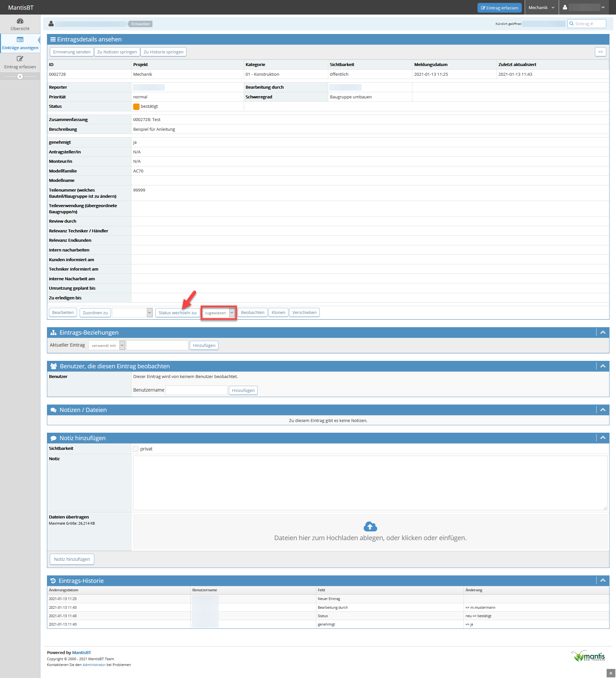Image resolution: width=616 pixels, height=678 pixels.
Task: Click the Übersicht dashboard icon
Action: point(20,21)
